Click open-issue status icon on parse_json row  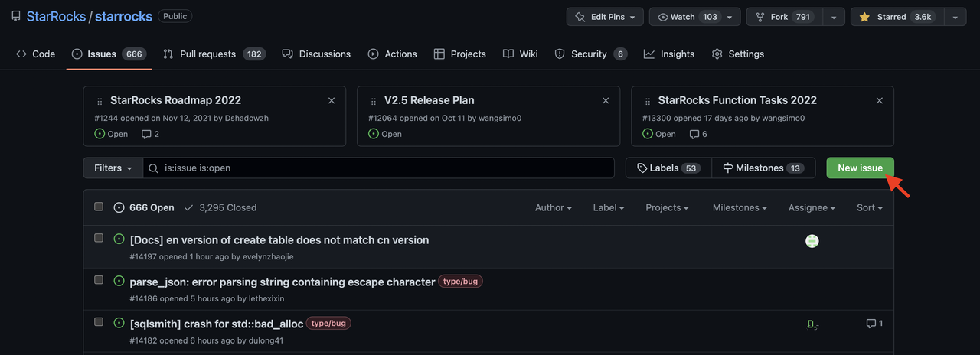119,281
